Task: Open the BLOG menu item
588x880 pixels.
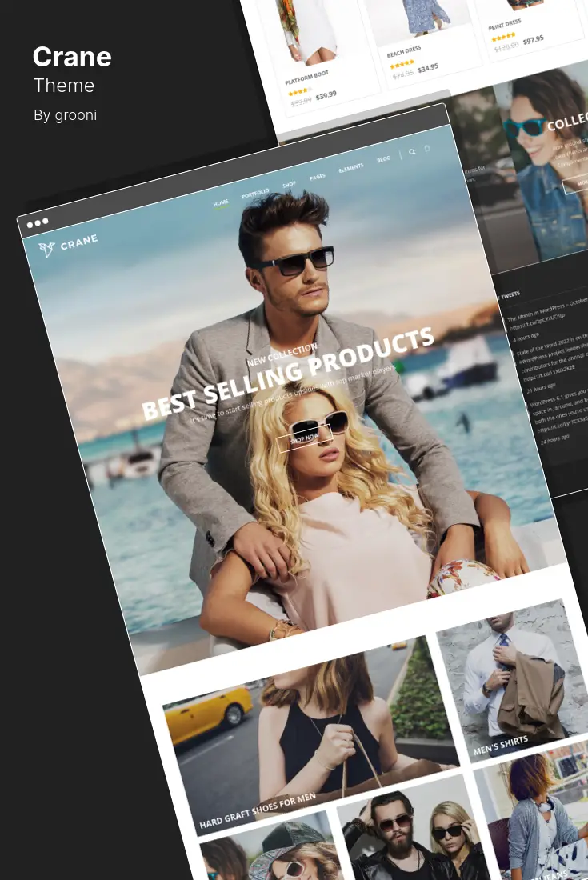Action: click(x=383, y=159)
